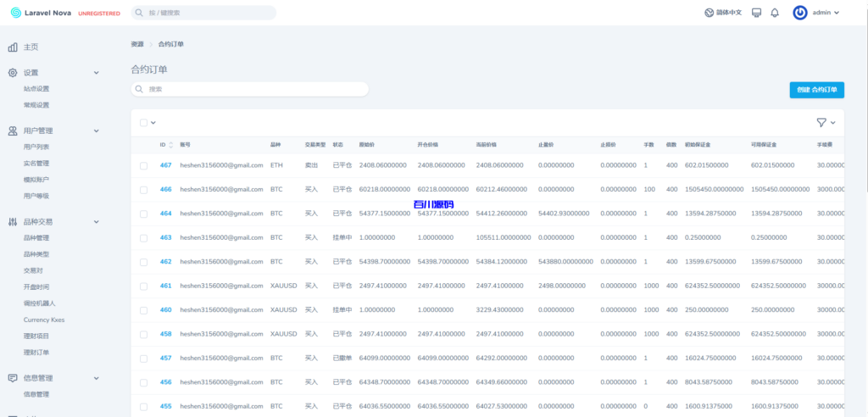
Task: Click the 创建 合约订单 button
Action: pos(816,90)
